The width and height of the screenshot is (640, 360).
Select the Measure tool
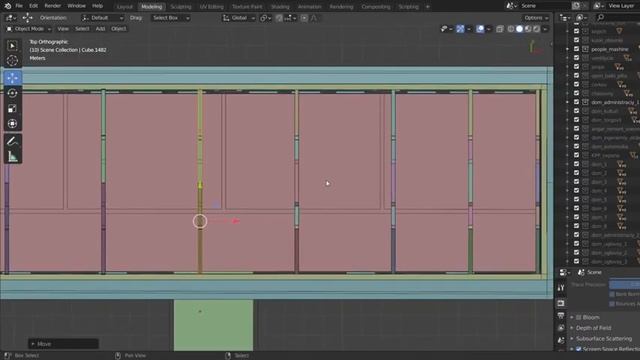tap(12, 157)
